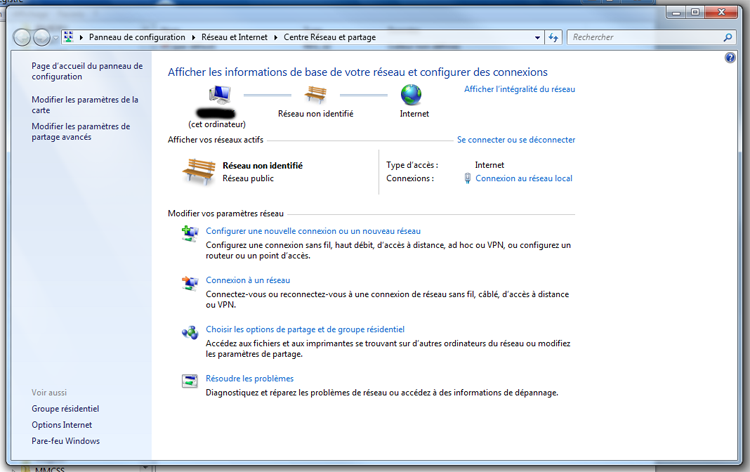Select Panneau de configuration breadcrumb

click(x=137, y=37)
